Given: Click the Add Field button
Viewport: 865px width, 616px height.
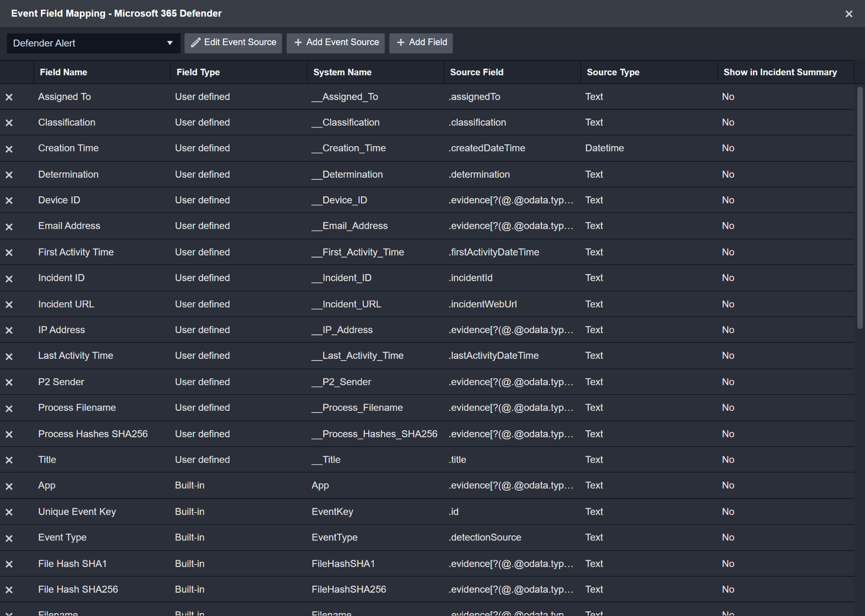Looking at the screenshot, I should coord(421,43).
